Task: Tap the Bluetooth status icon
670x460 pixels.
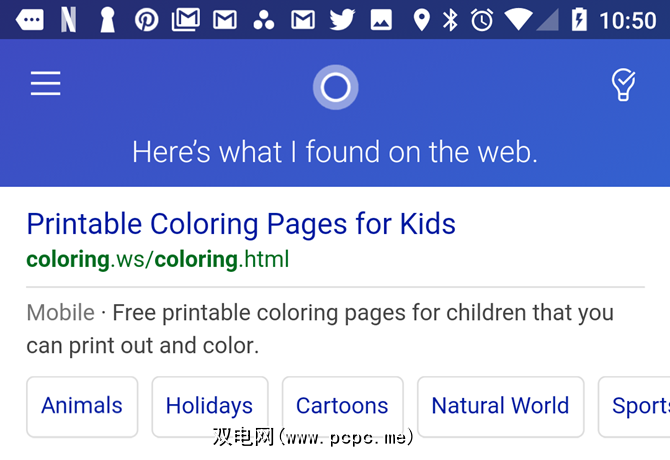Action: [450, 19]
